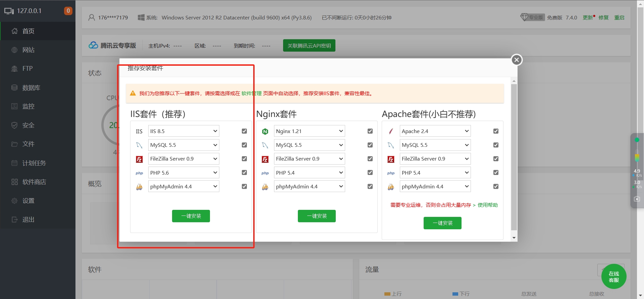Click the user avatar icon next to 176****7179
This screenshot has height=299, width=644.
pyautogui.click(x=92, y=17)
